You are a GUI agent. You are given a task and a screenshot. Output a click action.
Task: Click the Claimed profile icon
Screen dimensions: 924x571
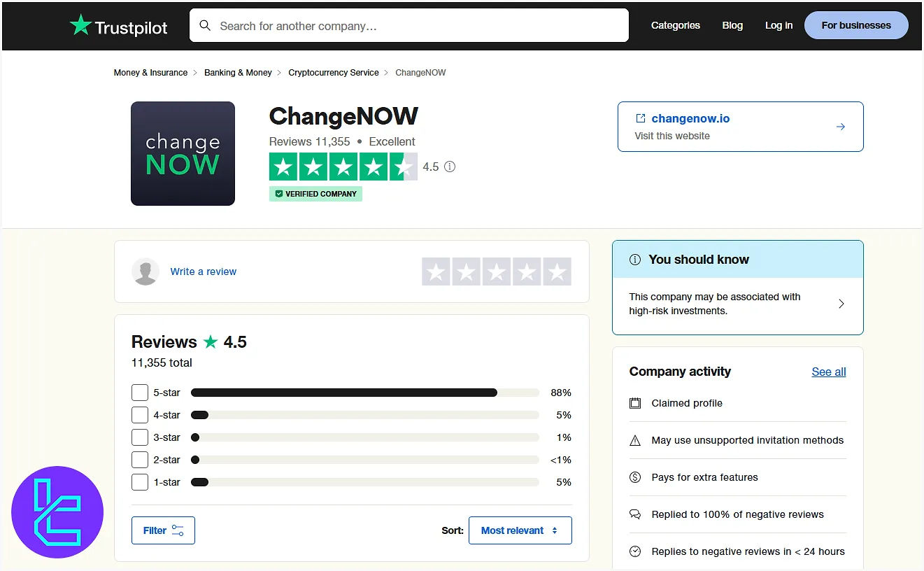tap(635, 403)
